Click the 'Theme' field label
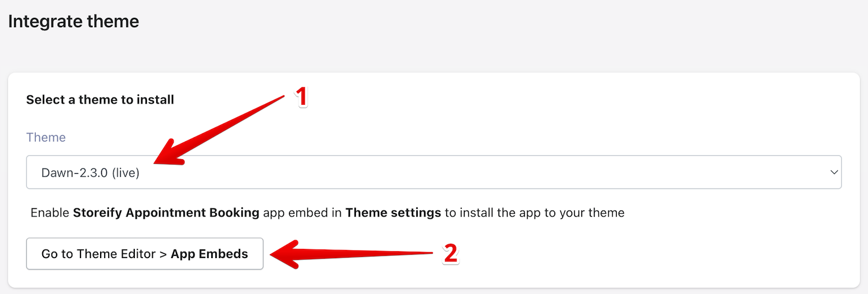Image resolution: width=868 pixels, height=294 pixels. point(46,137)
